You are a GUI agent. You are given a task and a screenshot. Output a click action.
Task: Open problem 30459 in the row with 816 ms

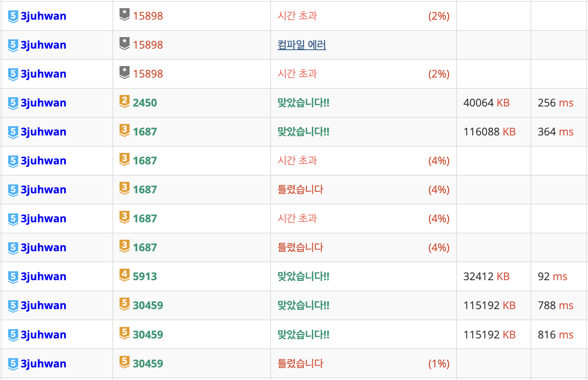tap(148, 335)
